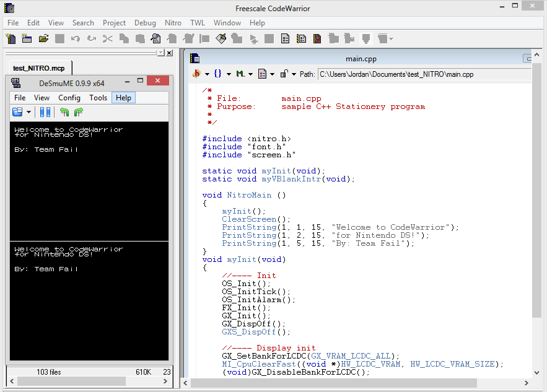Click the CodeWarrior title bar app icon
Viewport: 547px width, 392px height.
point(9,8)
